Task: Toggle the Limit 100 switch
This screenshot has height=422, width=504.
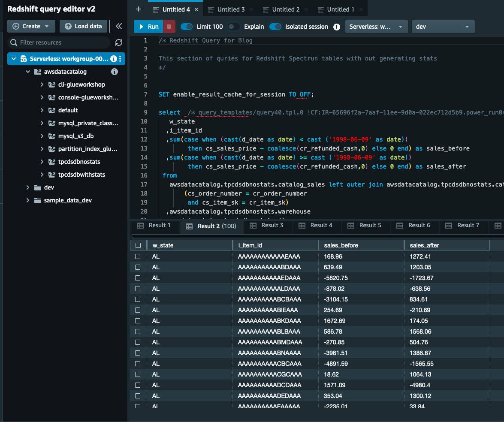Action: (187, 27)
